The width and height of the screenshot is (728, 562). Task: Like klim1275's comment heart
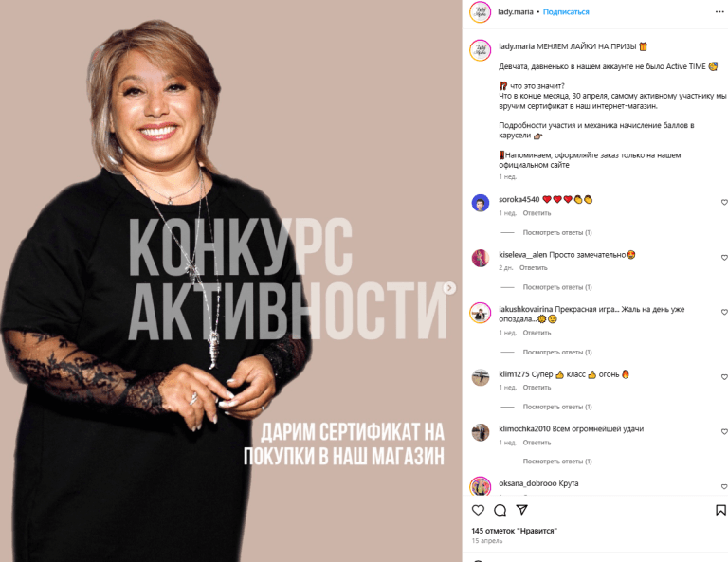tap(724, 377)
